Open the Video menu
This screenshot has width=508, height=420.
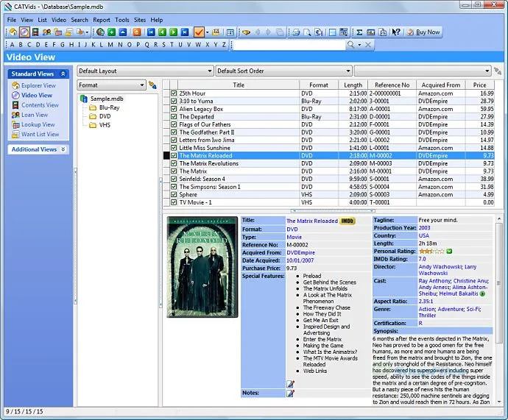tap(59, 20)
